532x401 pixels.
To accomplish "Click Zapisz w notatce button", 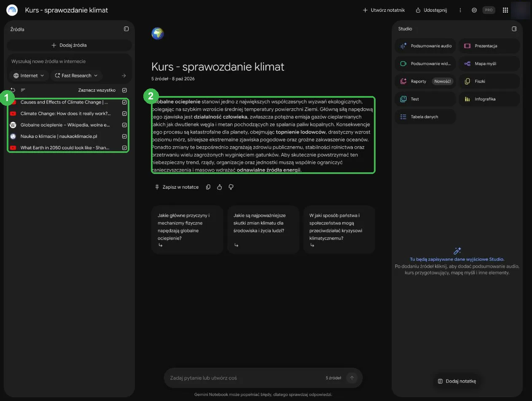I will tap(177, 187).
